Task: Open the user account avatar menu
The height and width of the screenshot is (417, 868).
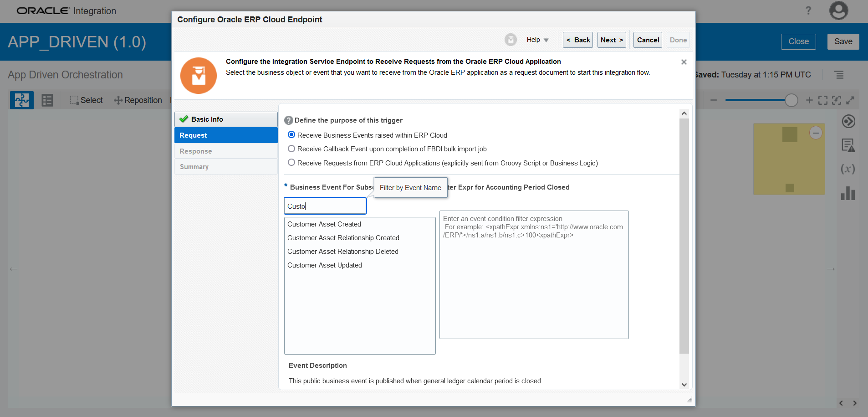Action: click(838, 11)
